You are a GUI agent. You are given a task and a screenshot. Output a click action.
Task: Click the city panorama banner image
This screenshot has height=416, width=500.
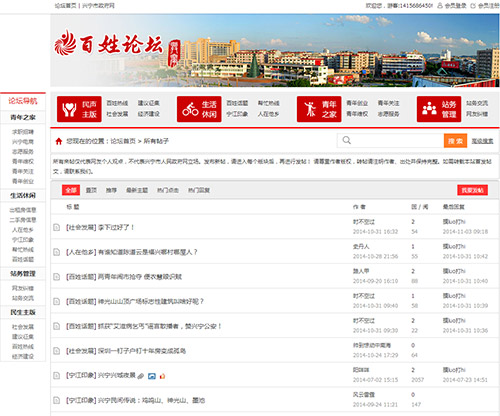click(275, 50)
